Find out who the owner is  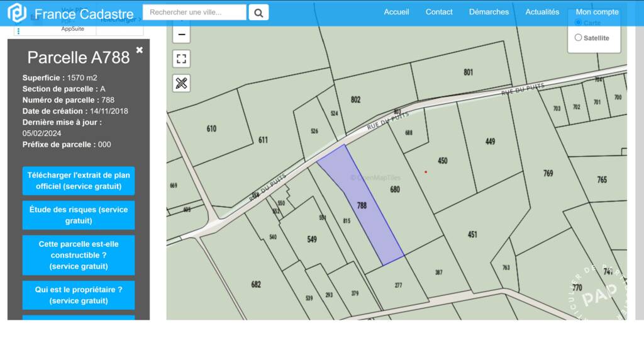[x=79, y=295]
